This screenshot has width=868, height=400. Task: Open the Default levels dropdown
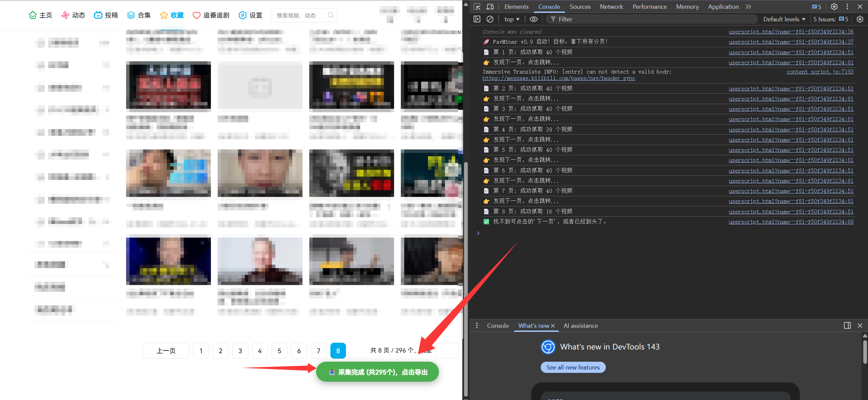784,19
